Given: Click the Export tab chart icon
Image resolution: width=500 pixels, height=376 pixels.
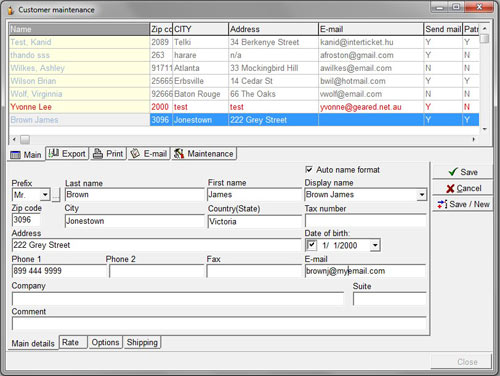Looking at the screenshot, I should [54, 153].
